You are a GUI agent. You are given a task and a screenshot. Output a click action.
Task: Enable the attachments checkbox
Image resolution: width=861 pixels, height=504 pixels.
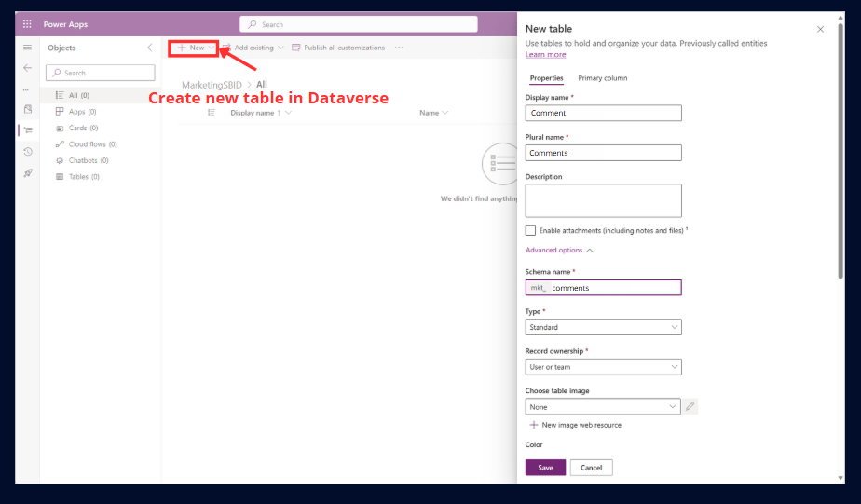pos(530,231)
